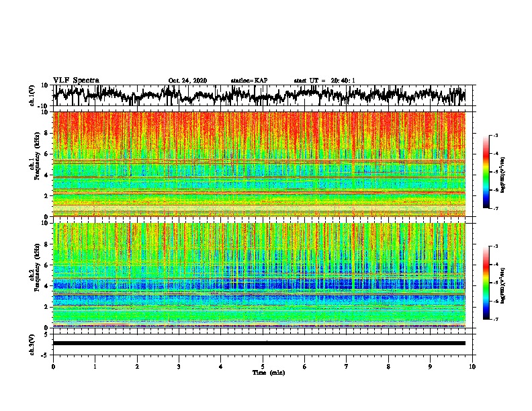
Task: Click the ch.1 spectrogram color scale bar
Action: coord(486,172)
